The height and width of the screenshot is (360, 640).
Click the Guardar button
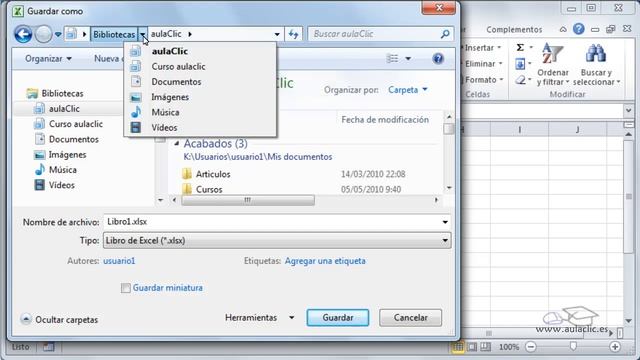(338, 318)
